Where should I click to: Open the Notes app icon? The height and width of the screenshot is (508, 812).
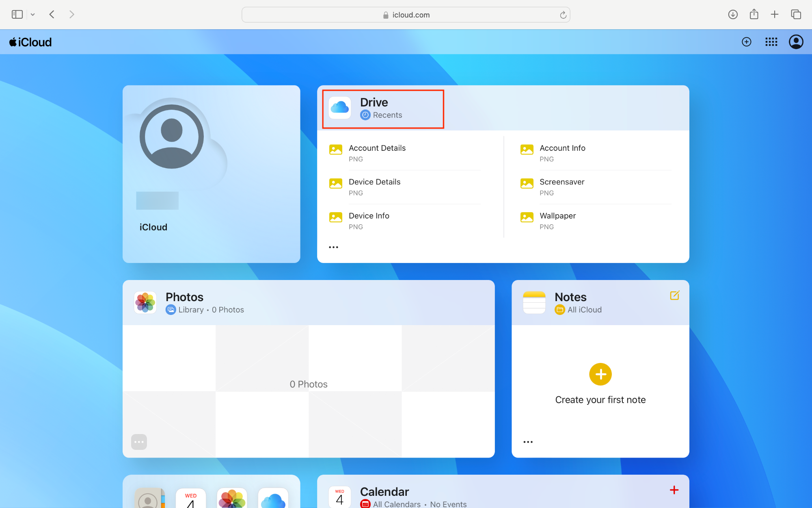[534, 302]
